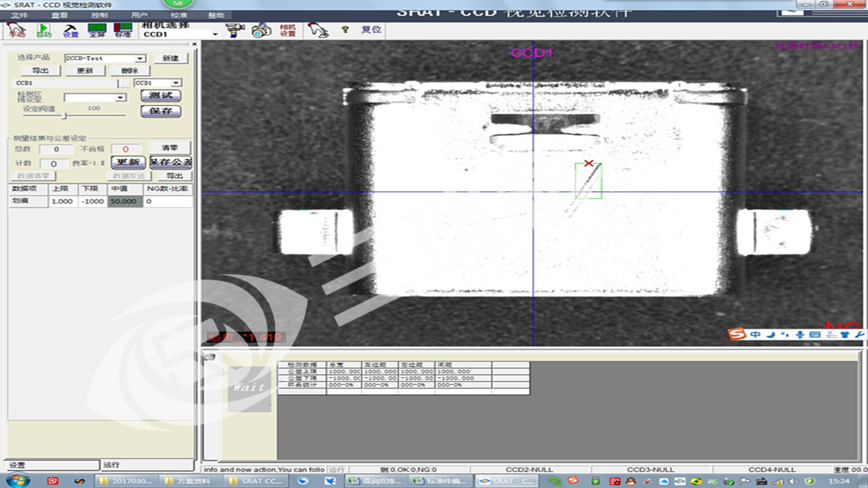This screenshot has width=868, height=488.
Task: Click the 总数 total count field
Action: [56, 149]
